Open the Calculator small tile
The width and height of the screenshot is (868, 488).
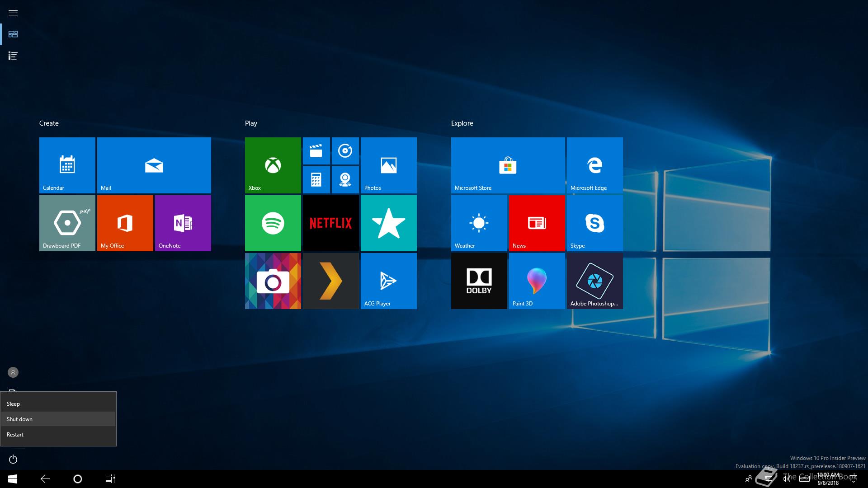click(316, 180)
